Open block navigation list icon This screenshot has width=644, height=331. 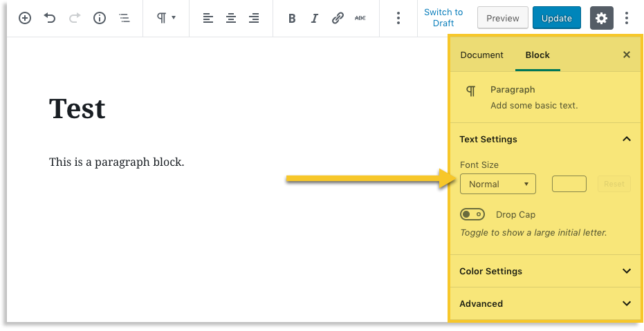tap(125, 18)
